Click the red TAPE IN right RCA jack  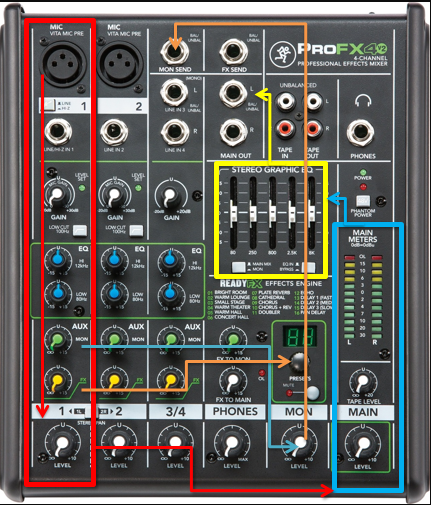coord(286,128)
